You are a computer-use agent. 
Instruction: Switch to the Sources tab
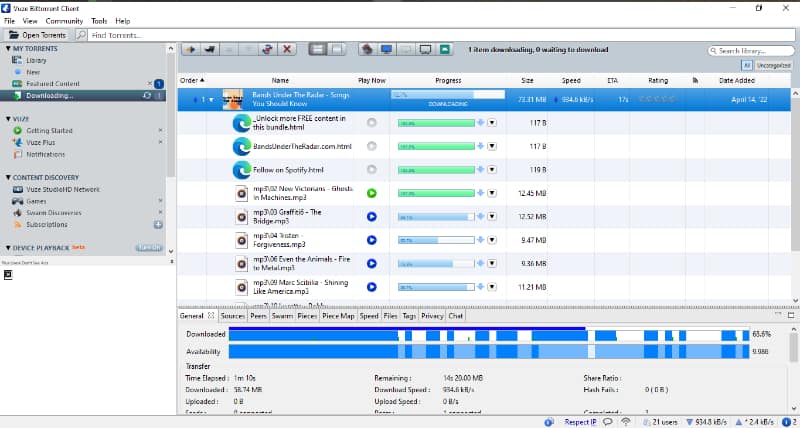tap(233, 316)
